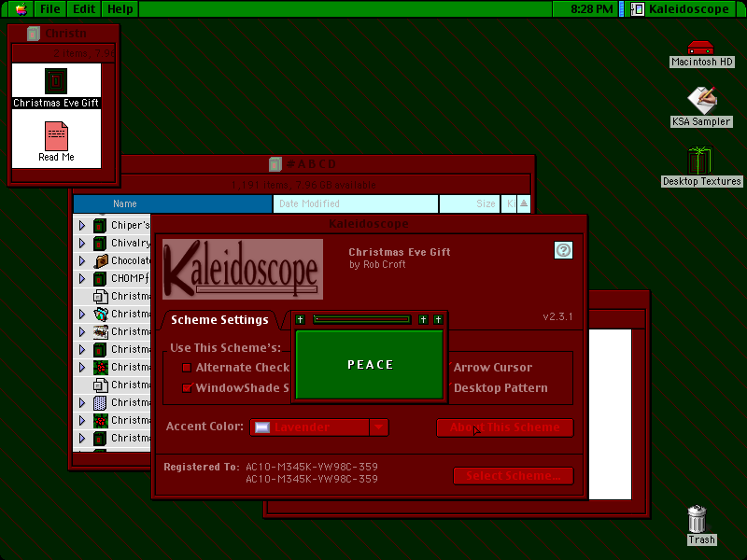Screen dimensions: 747x560
Task: Uncheck the WindowShade checkbox
Action: pyautogui.click(x=188, y=387)
